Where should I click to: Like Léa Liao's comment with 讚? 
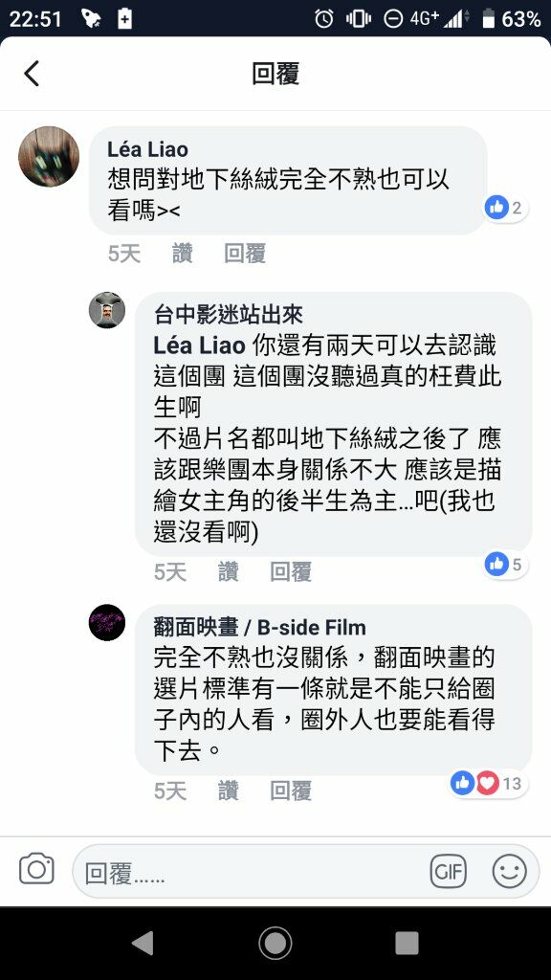tap(182, 253)
